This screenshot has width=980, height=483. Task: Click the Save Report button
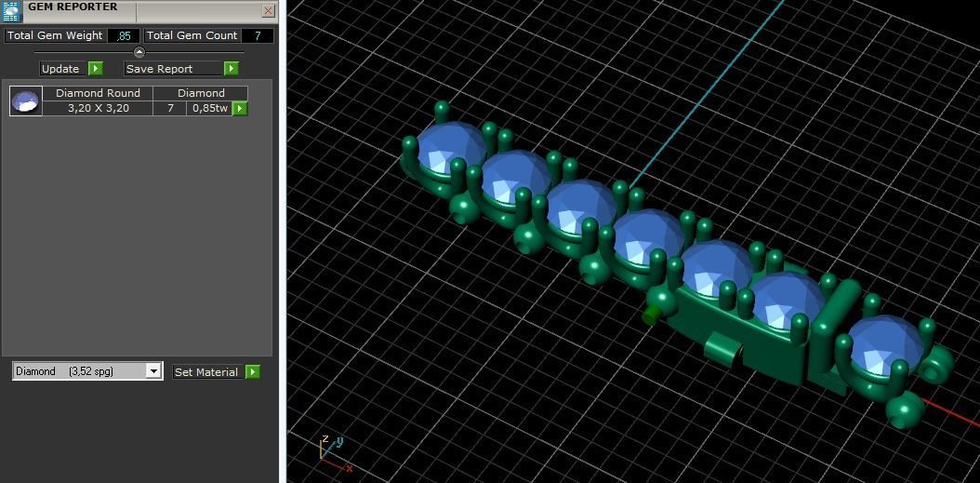173,69
